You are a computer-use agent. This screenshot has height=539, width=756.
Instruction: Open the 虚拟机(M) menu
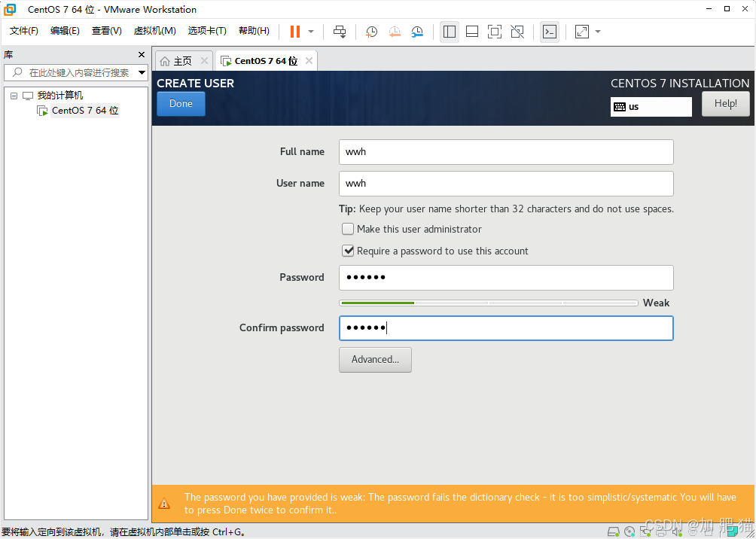pos(155,31)
